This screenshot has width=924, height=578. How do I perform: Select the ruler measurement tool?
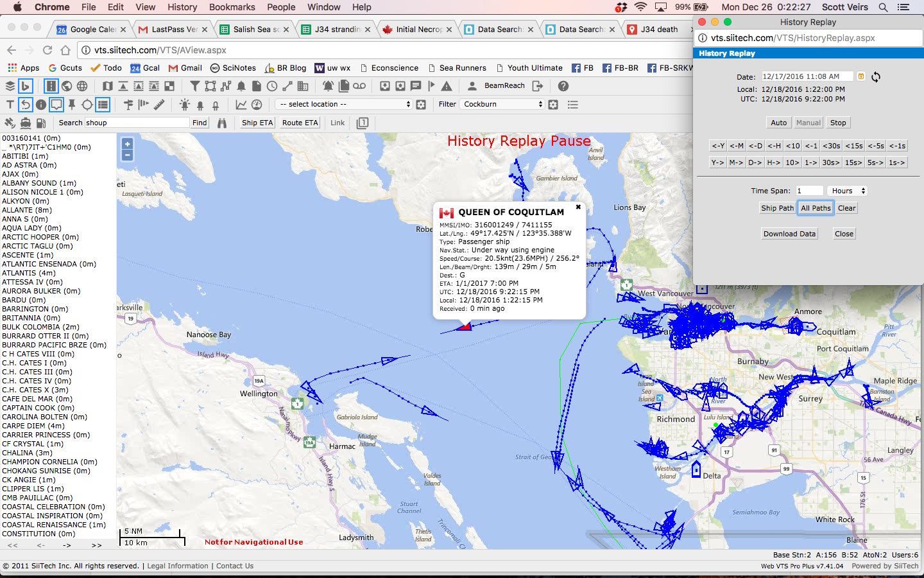click(159, 104)
